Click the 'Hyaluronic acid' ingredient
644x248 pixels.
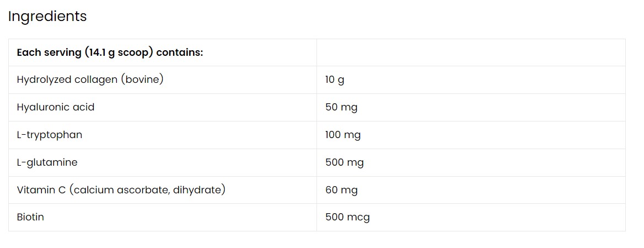(x=56, y=107)
